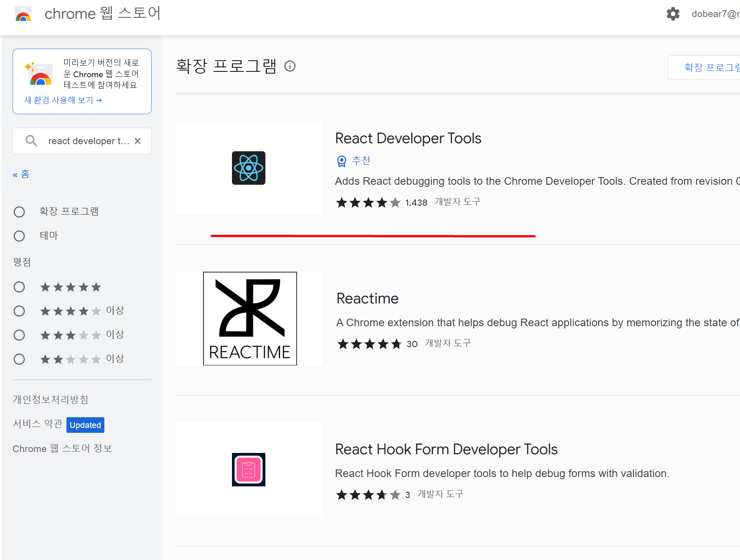Image resolution: width=740 pixels, height=560 pixels.
Task: Click the 확장 프로그램 button at top right
Action: point(704,67)
